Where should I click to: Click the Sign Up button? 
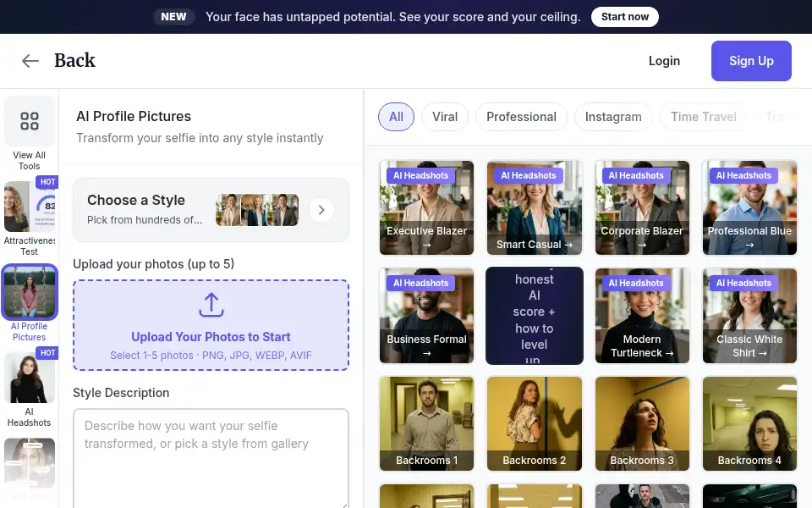click(x=751, y=61)
